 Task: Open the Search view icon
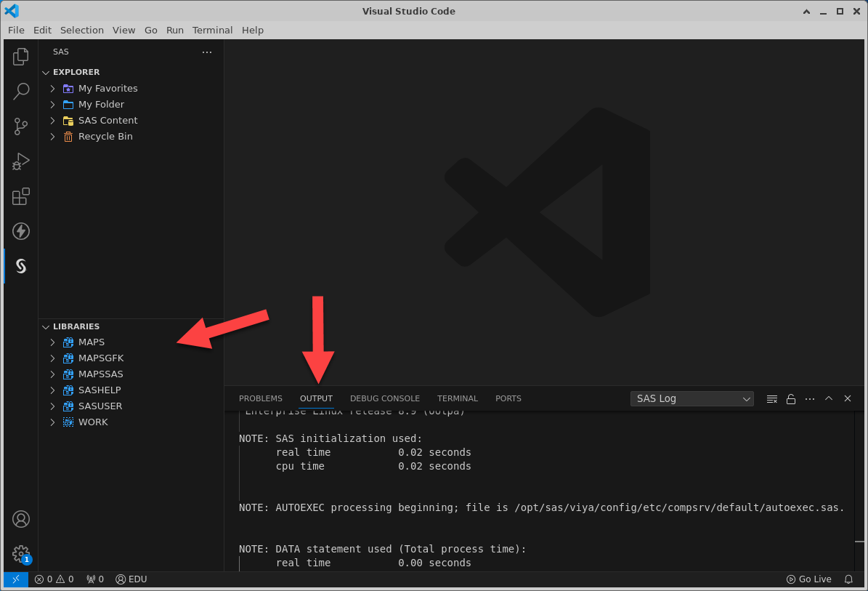[21, 91]
